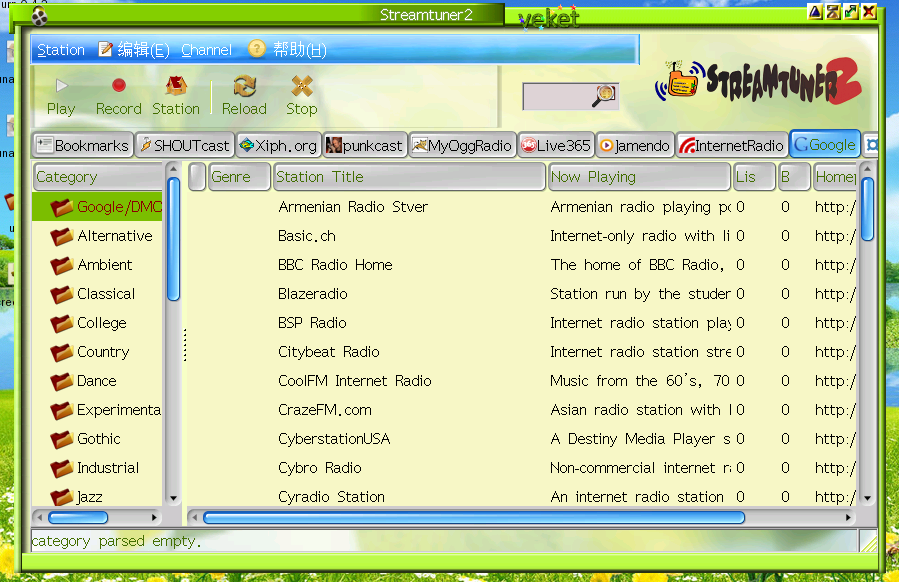The image size is (899, 582).
Task: Open the 帮助(H) help menu
Action: coord(288,50)
